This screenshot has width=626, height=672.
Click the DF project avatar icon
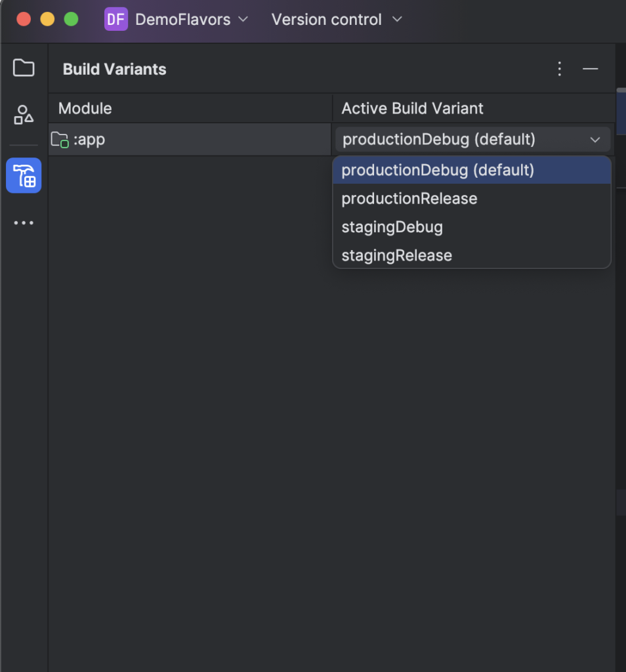115,20
